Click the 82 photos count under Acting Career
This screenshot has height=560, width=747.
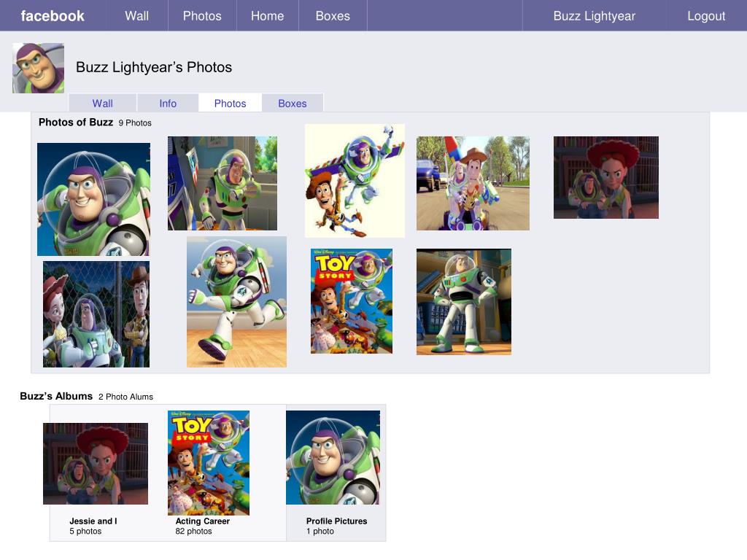pos(193,532)
